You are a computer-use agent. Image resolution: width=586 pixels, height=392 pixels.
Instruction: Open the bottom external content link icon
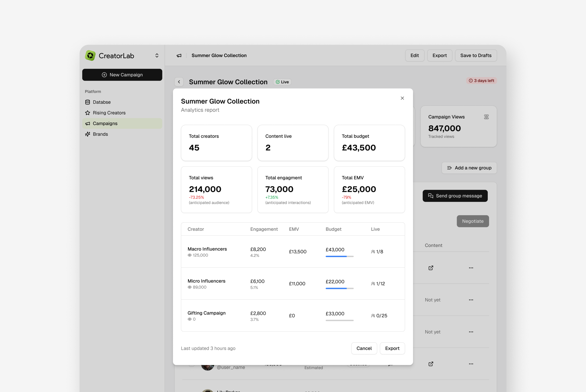tap(431, 364)
